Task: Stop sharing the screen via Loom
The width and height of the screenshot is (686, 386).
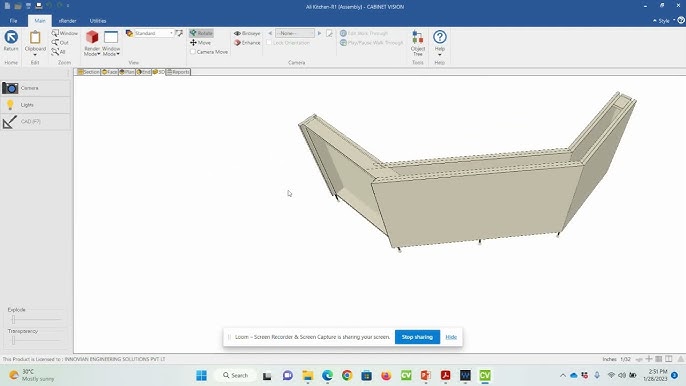Action: (x=417, y=337)
